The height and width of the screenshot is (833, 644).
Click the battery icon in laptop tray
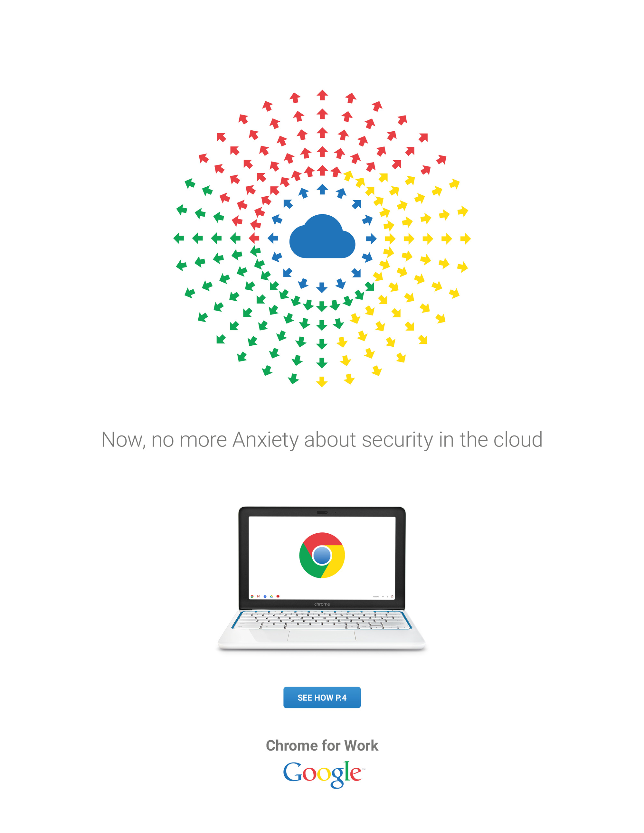388,597
